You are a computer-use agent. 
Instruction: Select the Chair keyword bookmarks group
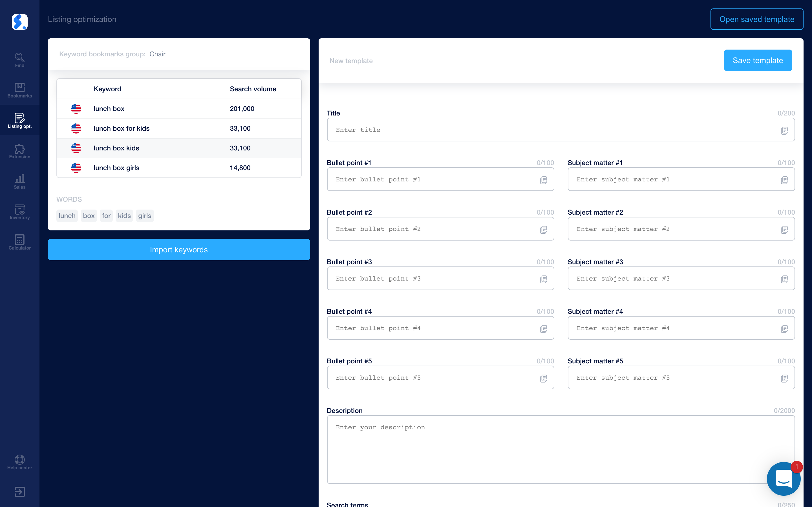[157, 54]
